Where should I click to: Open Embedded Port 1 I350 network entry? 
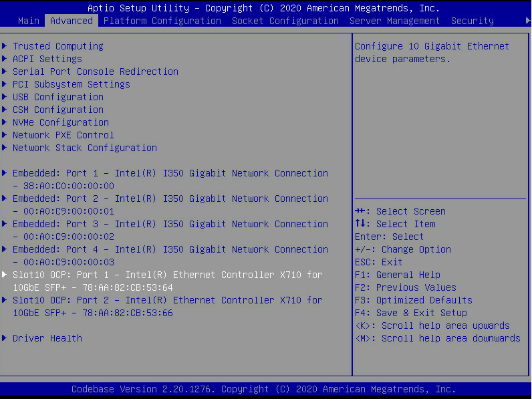pos(170,179)
